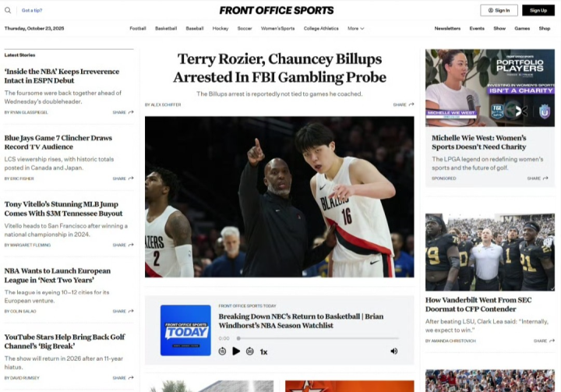
Task: Open How Vanderbilt Went From SEC Doormat story
Action: (x=478, y=304)
